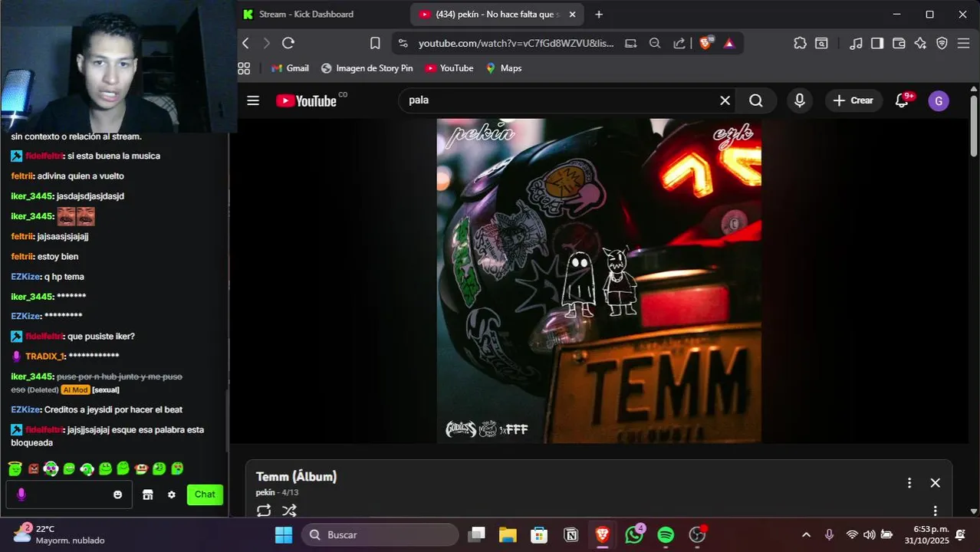Install app icon in address bar
This screenshot has height=552, width=980.
(x=631, y=43)
